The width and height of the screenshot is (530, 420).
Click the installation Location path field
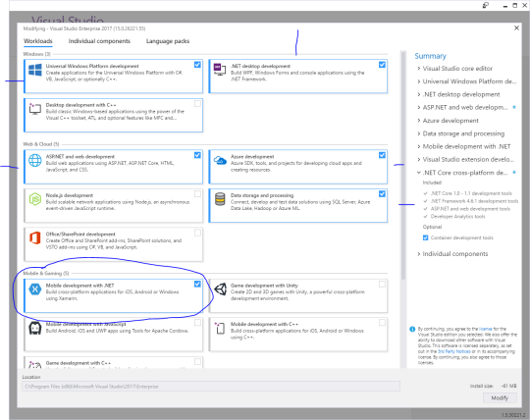click(x=211, y=387)
